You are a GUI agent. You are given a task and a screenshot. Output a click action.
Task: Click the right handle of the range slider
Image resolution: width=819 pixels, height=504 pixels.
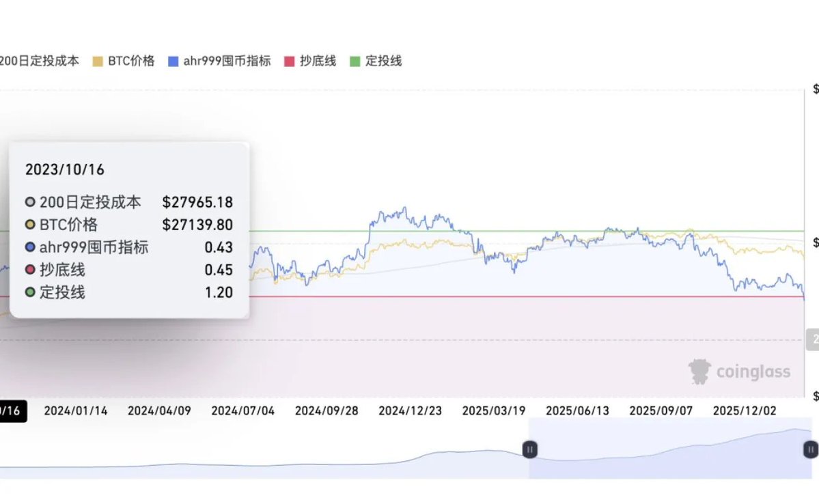pyautogui.click(x=810, y=449)
